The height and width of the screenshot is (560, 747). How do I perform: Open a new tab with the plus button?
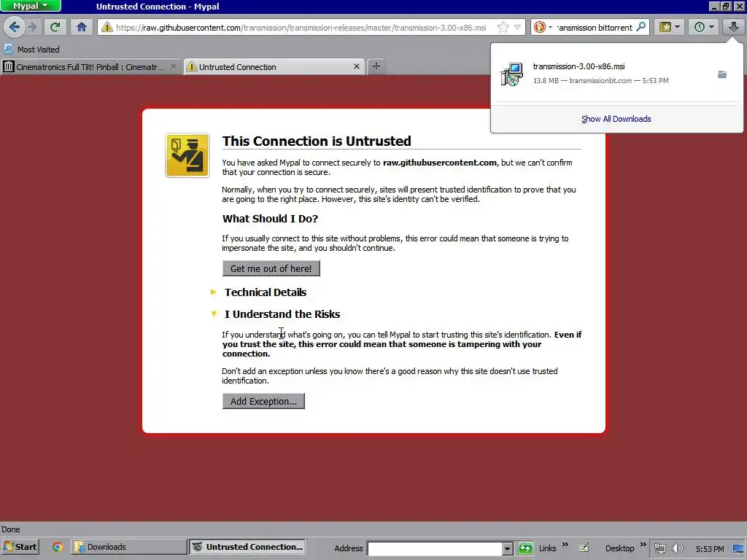point(376,66)
